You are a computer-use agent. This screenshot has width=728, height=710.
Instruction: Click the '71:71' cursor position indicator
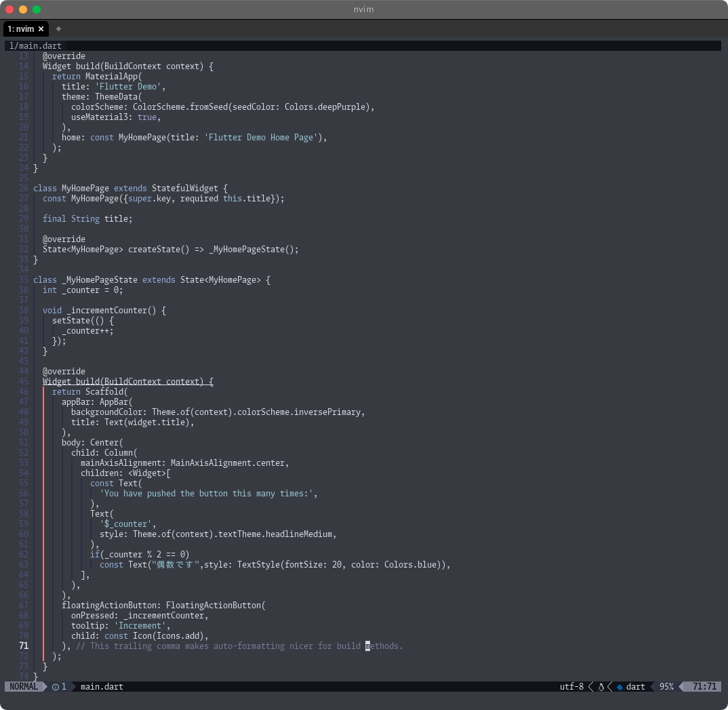pos(704,686)
